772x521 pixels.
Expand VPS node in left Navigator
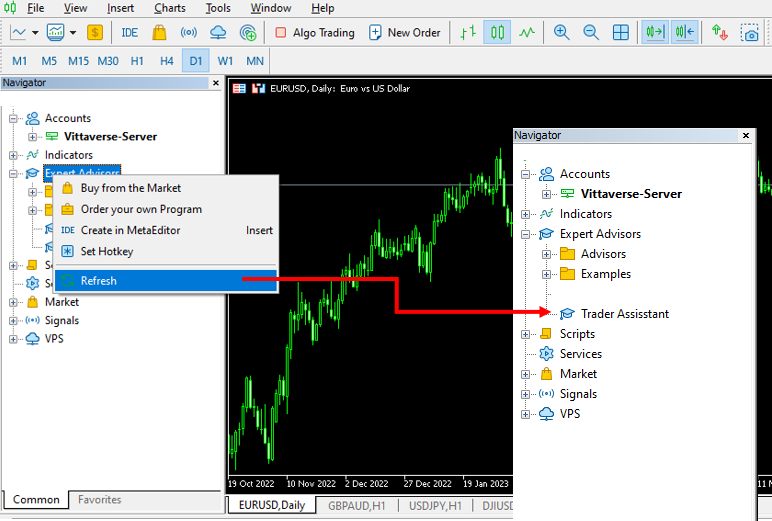pos(13,339)
